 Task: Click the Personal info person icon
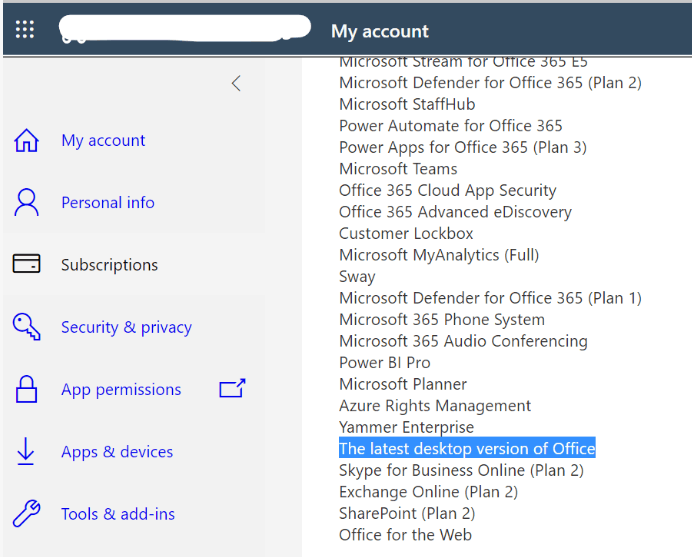[x=26, y=203]
